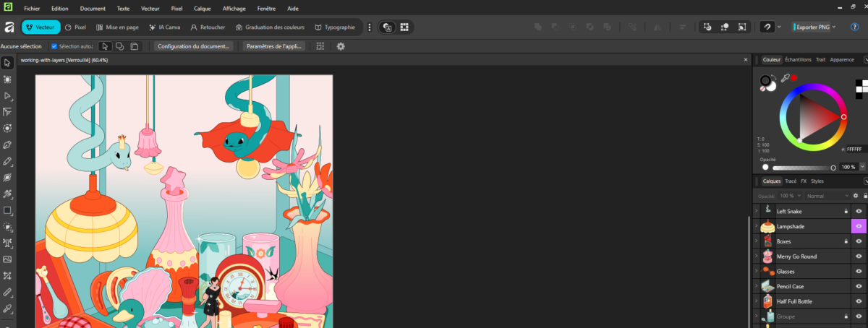Open the three-dot studio overflow menu
This screenshot has width=868, height=328.
370,27
